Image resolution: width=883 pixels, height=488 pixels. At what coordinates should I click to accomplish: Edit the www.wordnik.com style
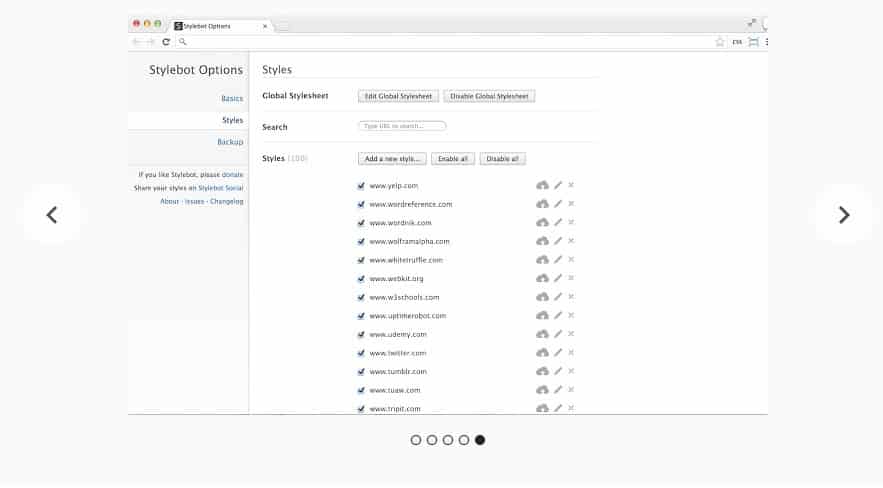[x=558, y=222]
